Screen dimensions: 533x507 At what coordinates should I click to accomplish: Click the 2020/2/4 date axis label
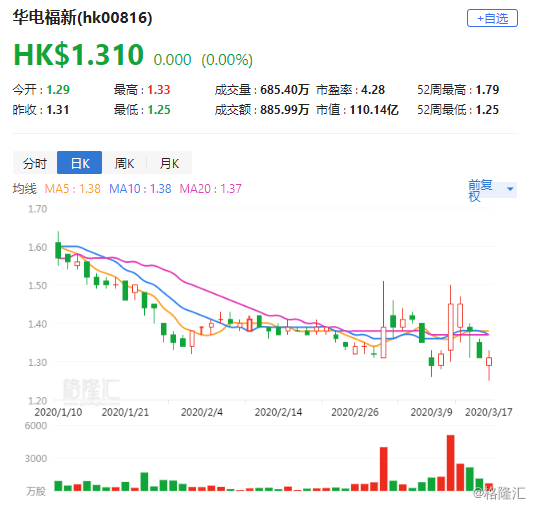tap(202, 412)
